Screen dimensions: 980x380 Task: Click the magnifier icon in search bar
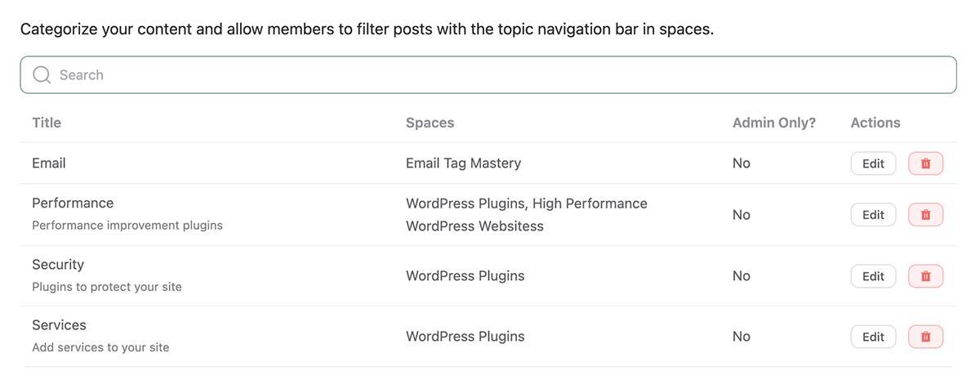tap(42, 75)
